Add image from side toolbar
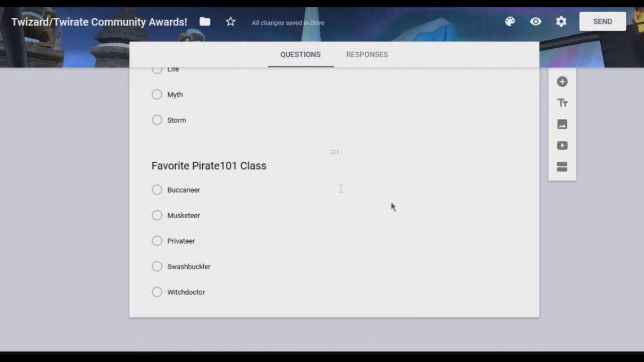Viewport: 644px width, 362px height. click(x=562, y=124)
